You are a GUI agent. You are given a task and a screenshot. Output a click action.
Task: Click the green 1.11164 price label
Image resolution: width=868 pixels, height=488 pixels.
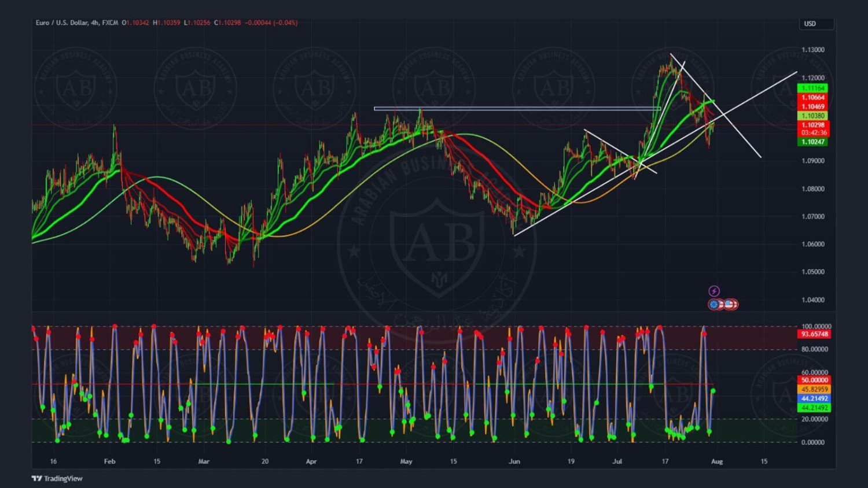812,88
